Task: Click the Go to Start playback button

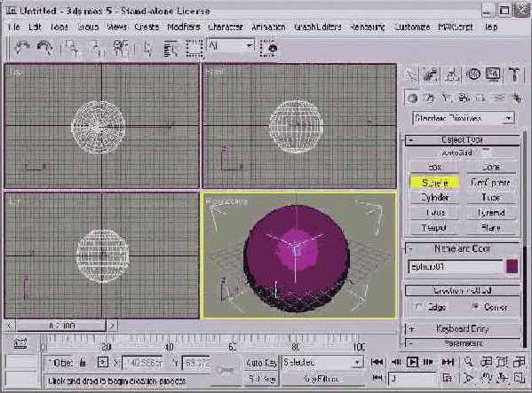Action: [377, 363]
